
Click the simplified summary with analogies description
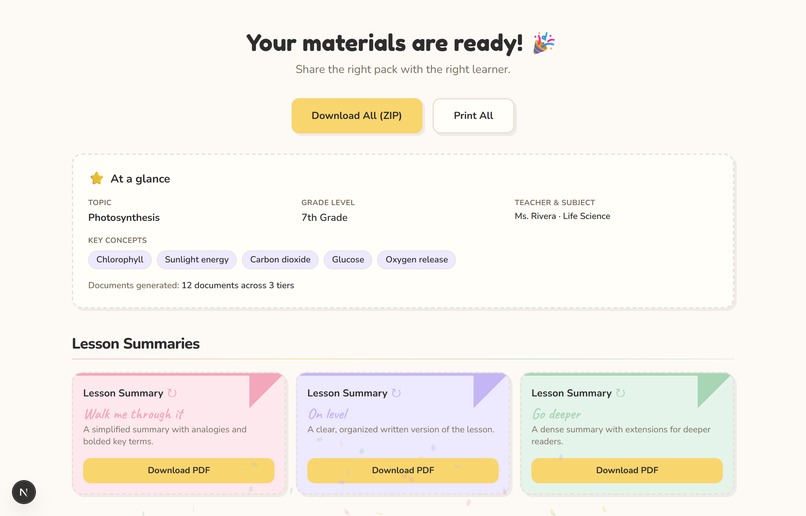(165, 435)
